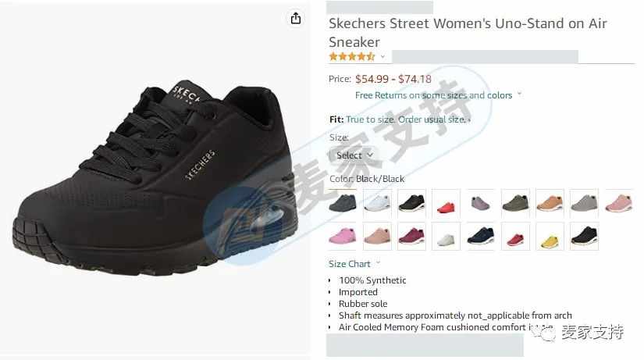
Task: Open the 'True to size. Order usual size' link
Action: (406, 119)
